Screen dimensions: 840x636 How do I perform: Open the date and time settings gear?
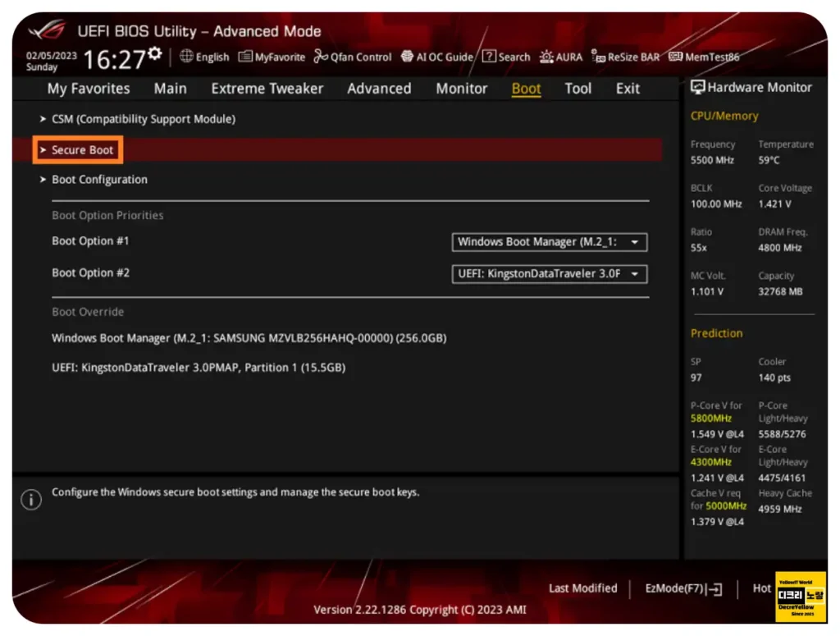click(x=155, y=53)
